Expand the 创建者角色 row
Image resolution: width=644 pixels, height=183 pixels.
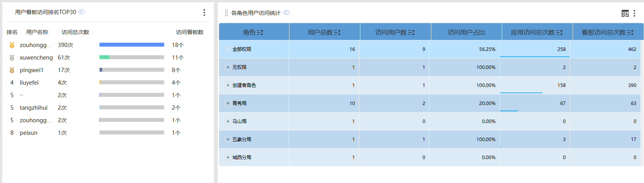(x=228, y=85)
